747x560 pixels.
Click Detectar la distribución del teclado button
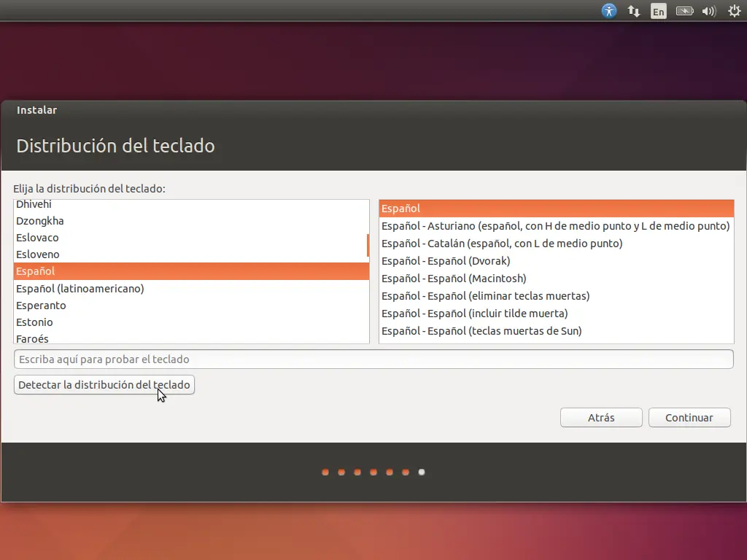tap(104, 385)
